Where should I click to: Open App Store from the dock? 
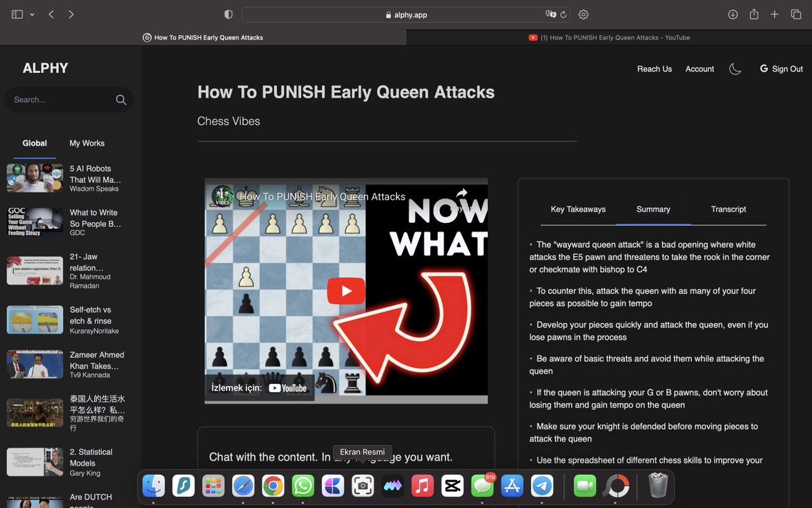[512, 485]
